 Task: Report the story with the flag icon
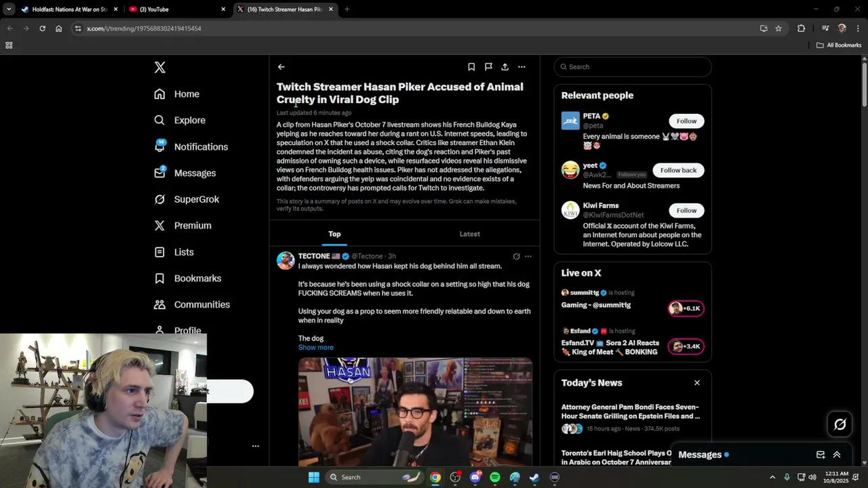(488, 67)
